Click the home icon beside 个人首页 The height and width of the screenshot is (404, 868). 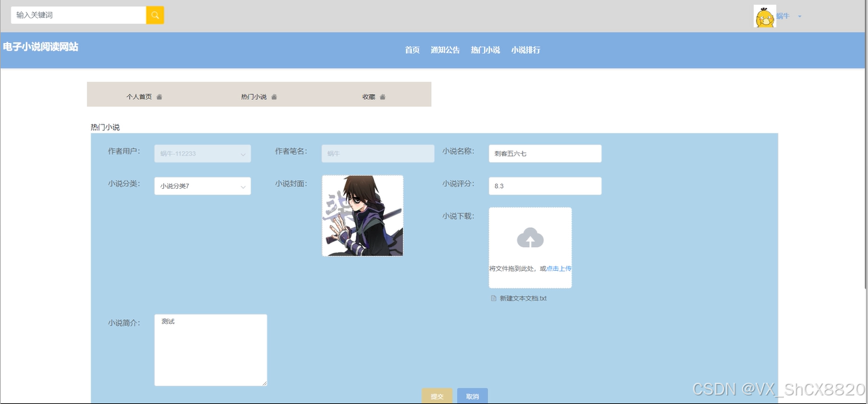(159, 97)
